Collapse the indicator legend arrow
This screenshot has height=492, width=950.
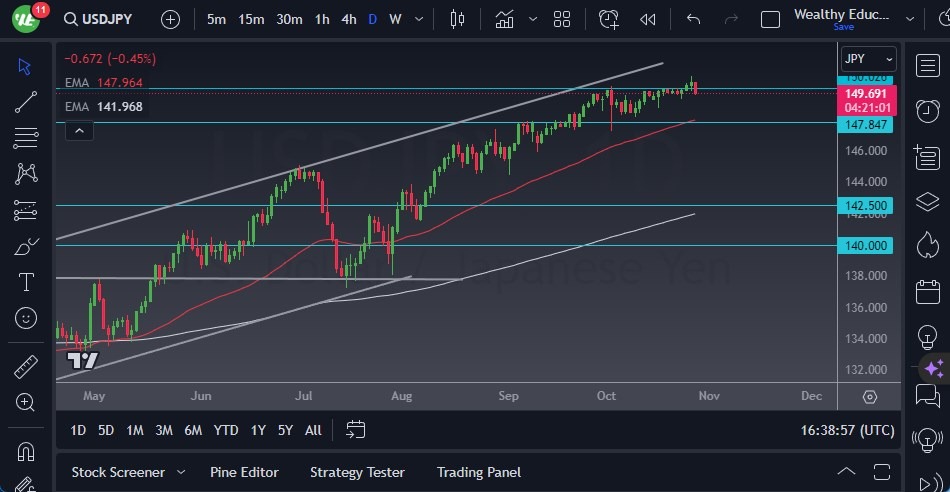coord(78,130)
